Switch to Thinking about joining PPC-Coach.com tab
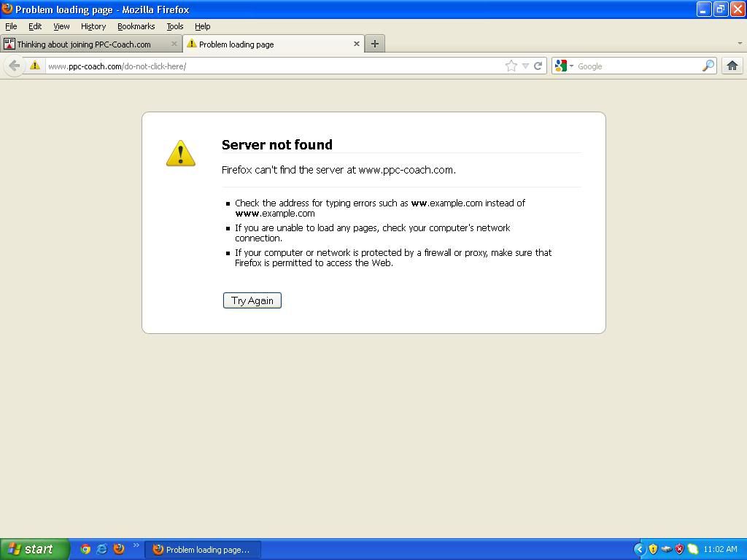Image resolution: width=747 pixels, height=560 pixels. tap(91, 44)
